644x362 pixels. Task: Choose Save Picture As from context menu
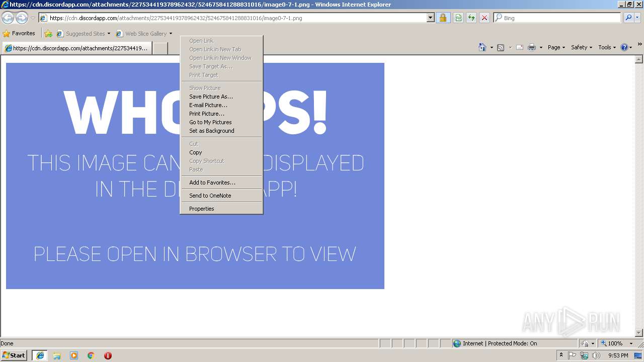(221, 97)
